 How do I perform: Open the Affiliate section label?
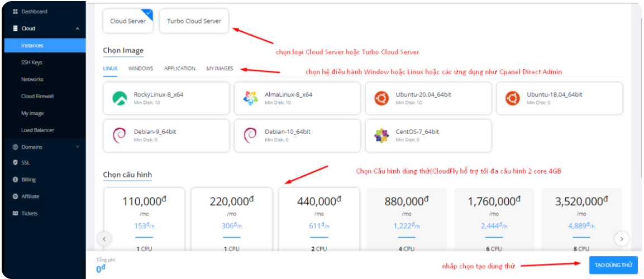pos(30,196)
